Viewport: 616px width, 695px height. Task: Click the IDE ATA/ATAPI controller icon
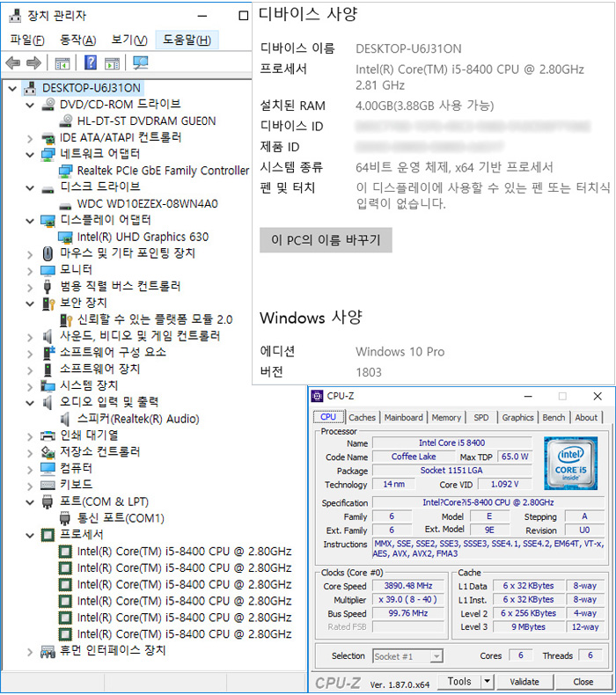point(48,138)
